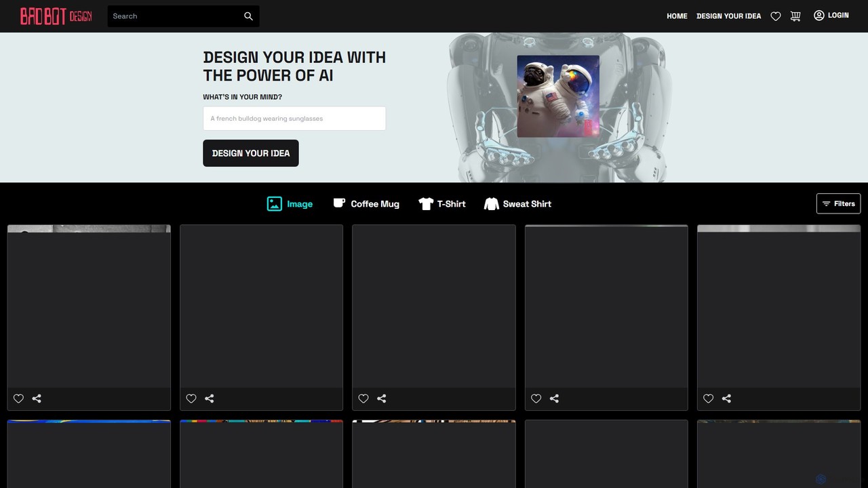
Task: Share the fourth image card
Action: click(554, 399)
